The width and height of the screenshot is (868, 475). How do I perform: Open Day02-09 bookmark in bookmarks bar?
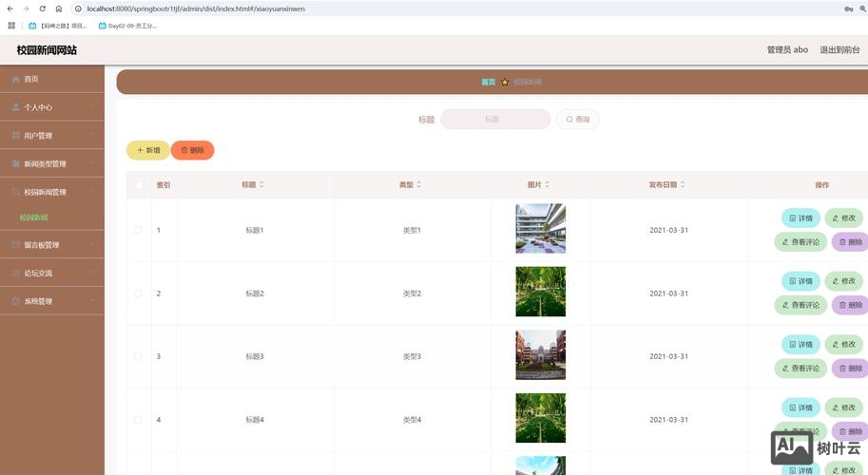128,26
